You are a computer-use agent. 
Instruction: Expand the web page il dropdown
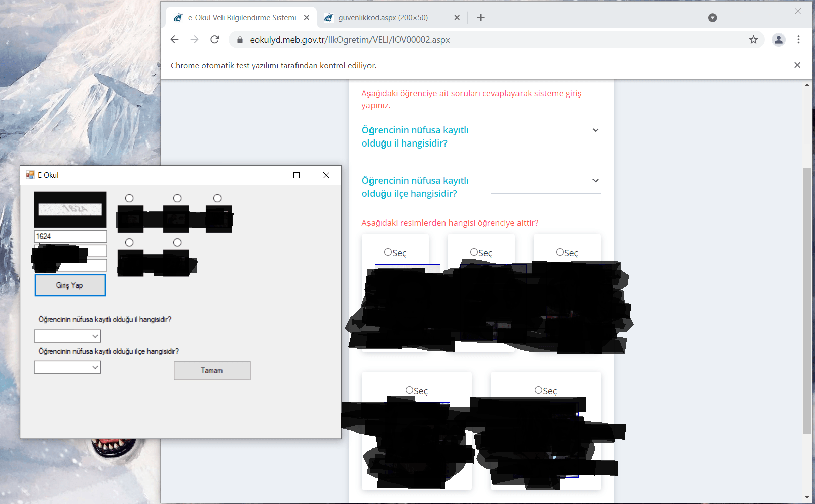click(546, 131)
